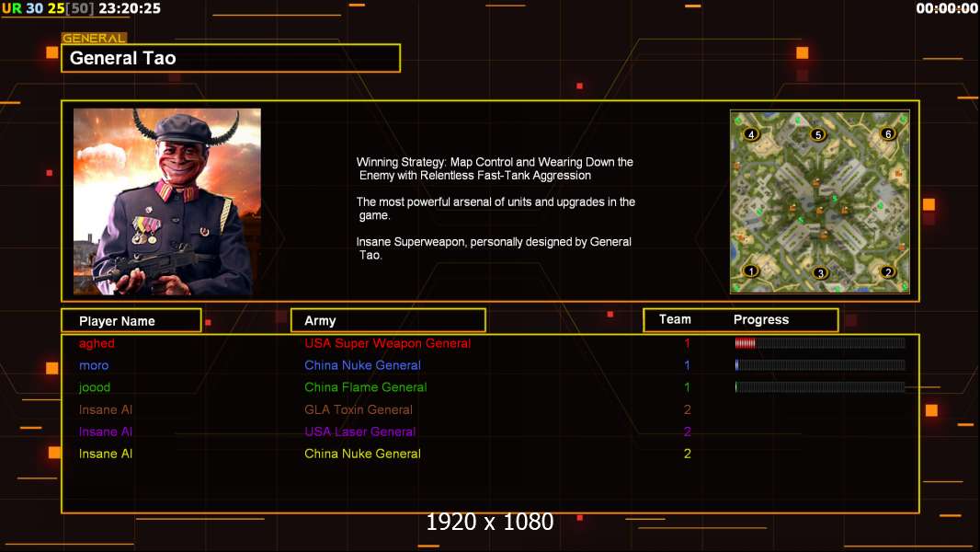Click aghed's red loading progress bar
Screen dimensions: 980x552
[x=820, y=342]
